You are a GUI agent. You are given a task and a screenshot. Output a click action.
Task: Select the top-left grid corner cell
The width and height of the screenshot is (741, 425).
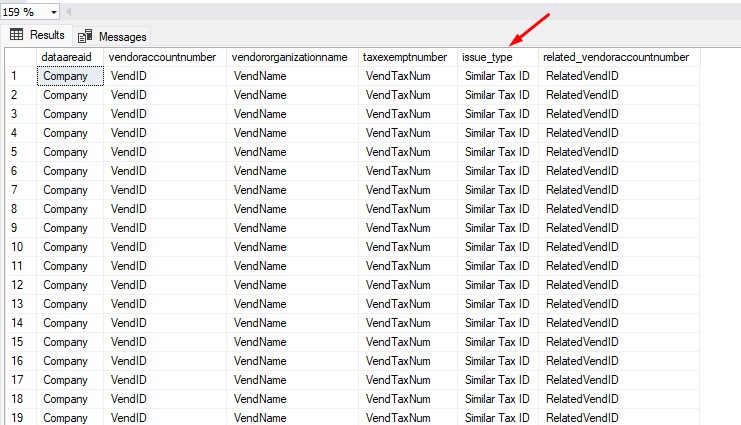click(x=21, y=57)
